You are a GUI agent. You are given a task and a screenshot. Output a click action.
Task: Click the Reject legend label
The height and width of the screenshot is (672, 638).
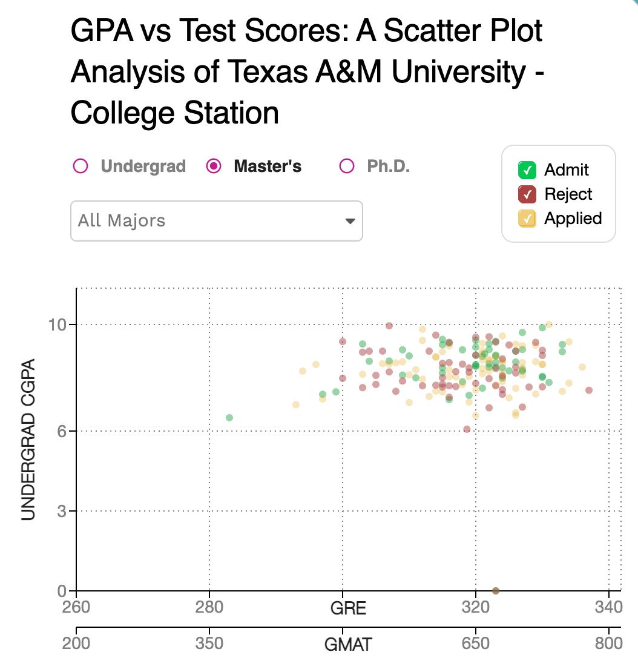[568, 194]
